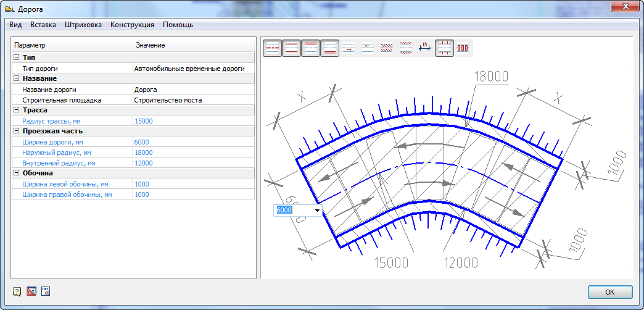Select the 'Название дороги' parameter label
The width and height of the screenshot is (644, 310).
(49, 90)
